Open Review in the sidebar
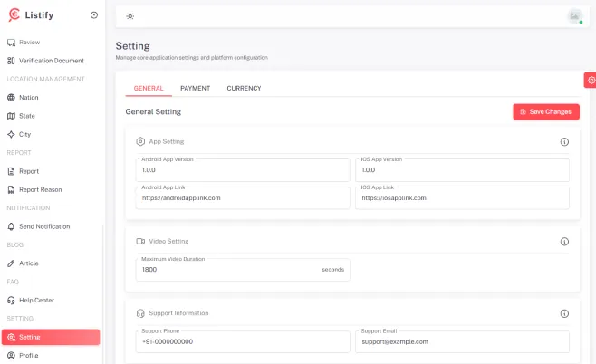The image size is (596, 364). click(51, 43)
